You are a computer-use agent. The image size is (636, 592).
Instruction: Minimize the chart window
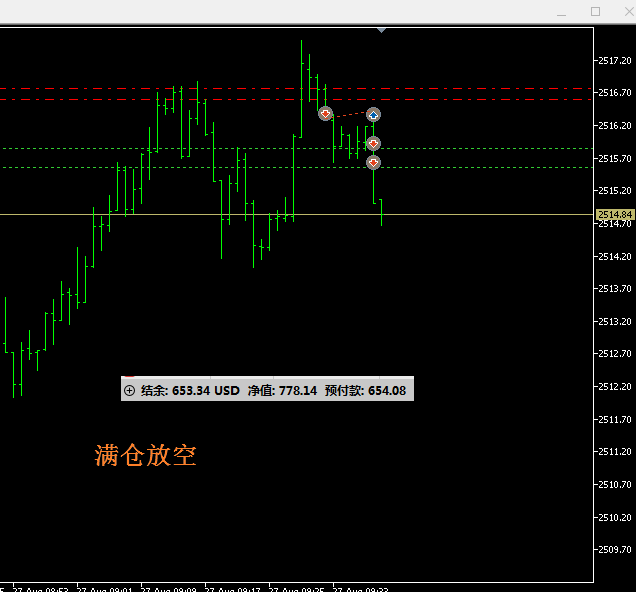click(x=561, y=12)
